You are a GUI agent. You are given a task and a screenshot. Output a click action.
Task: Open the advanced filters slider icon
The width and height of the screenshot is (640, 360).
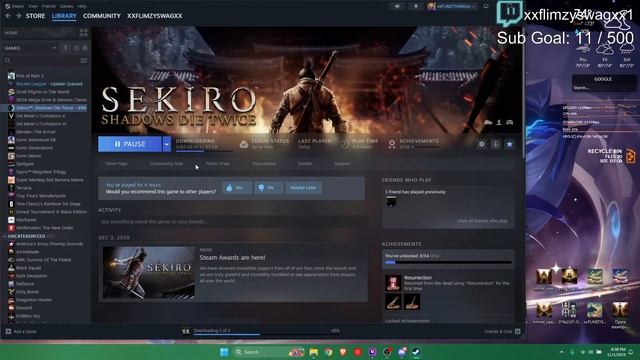coord(84,60)
